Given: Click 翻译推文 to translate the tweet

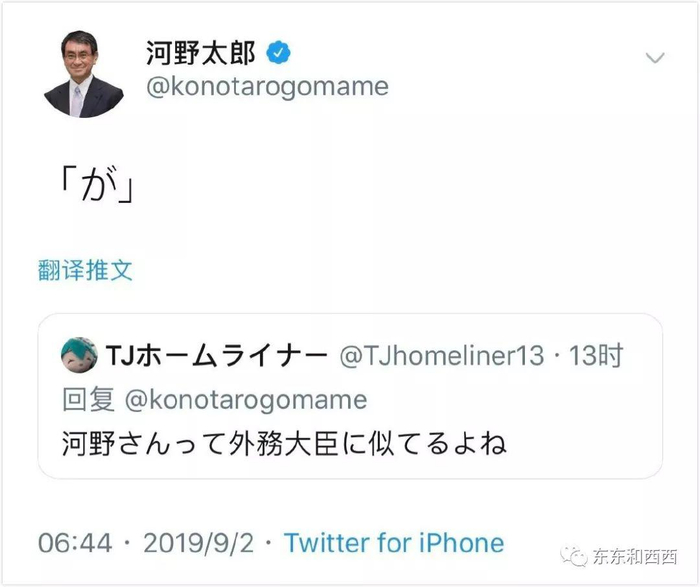Looking at the screenshot, I should pos(86,270).
